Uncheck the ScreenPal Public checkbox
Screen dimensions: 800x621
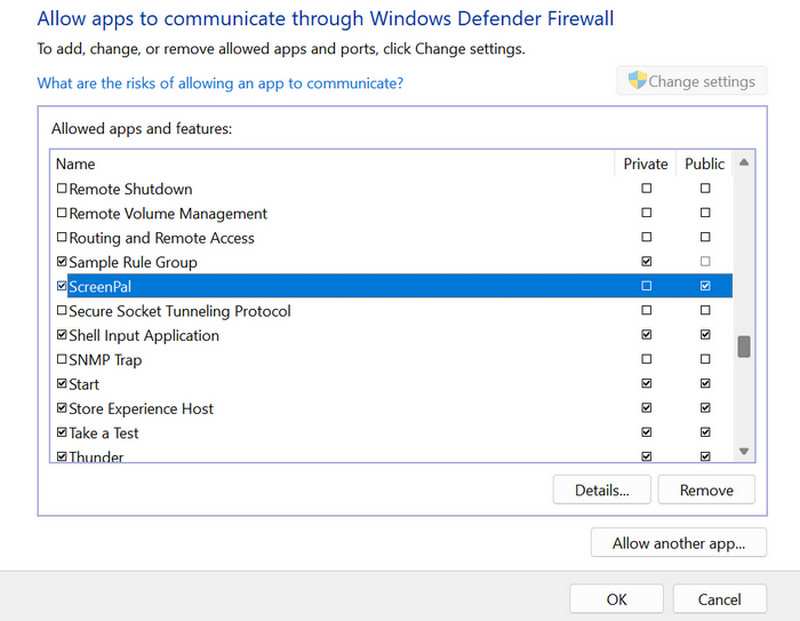[x=705, y=286]
